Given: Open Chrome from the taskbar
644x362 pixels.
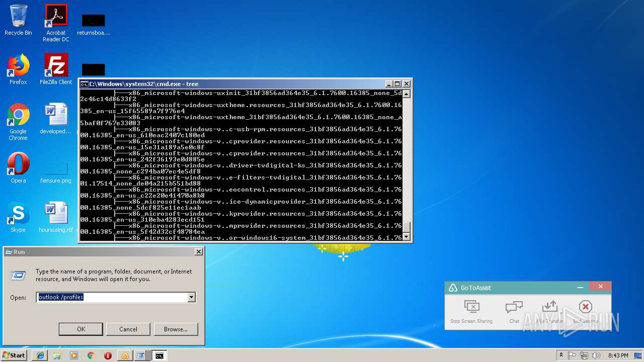Looking at the screenshot, I should [x=91, y=355].
